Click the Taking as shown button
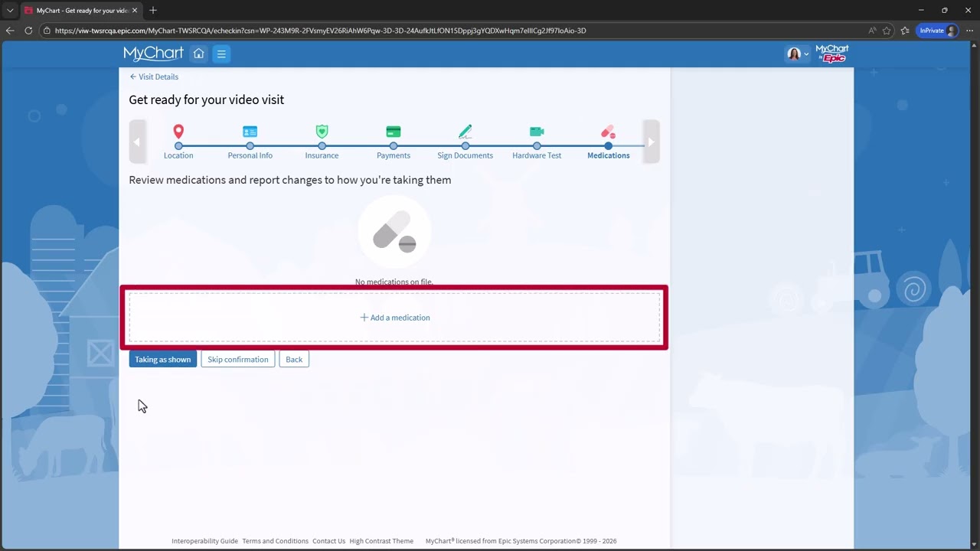This screenshot has width=980, height=551. click(x=162, y=360)
